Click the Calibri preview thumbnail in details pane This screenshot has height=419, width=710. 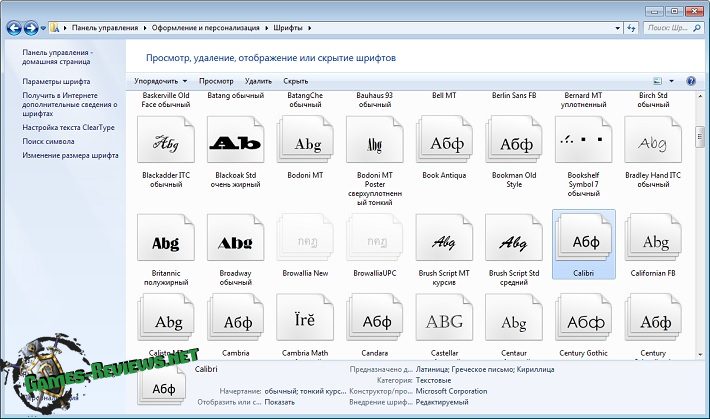point(162,385)
